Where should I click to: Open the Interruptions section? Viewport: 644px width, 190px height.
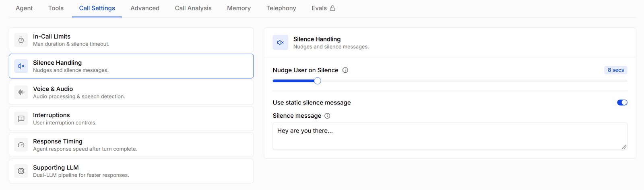click(131, 118)
